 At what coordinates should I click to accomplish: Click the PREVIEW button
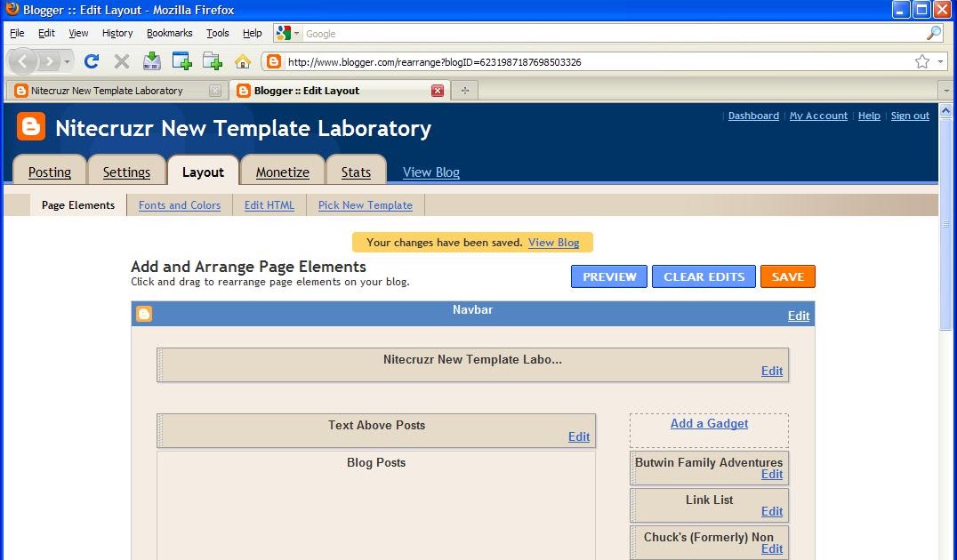(609, 276)
